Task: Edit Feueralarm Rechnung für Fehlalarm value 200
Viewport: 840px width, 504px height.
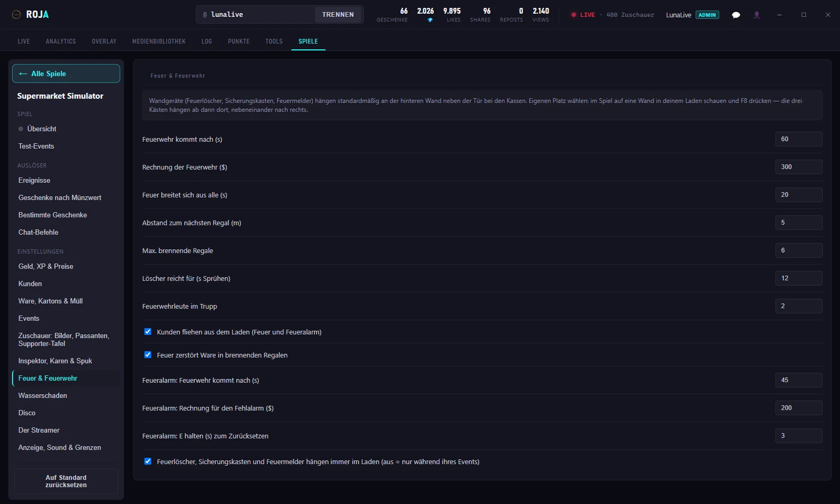Action: point(799,408)
